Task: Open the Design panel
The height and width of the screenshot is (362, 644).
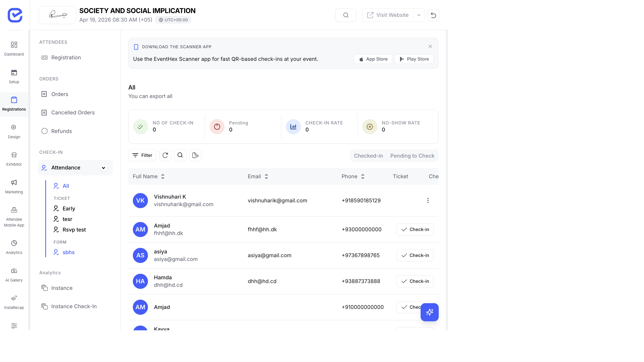Action: point(14,131)
